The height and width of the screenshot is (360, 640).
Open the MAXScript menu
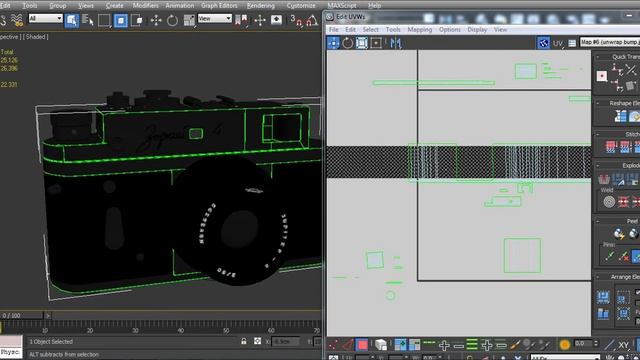click(x=342, y=5)
